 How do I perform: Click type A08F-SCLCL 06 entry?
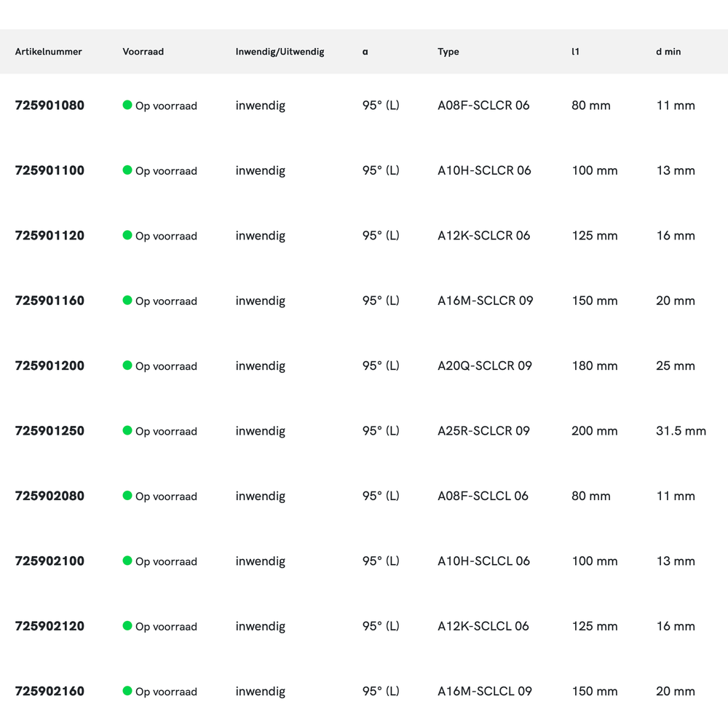(x=483, y=496)
